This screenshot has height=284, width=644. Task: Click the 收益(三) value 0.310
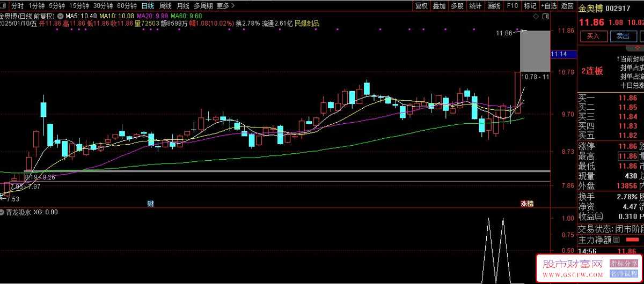(627, 216)
